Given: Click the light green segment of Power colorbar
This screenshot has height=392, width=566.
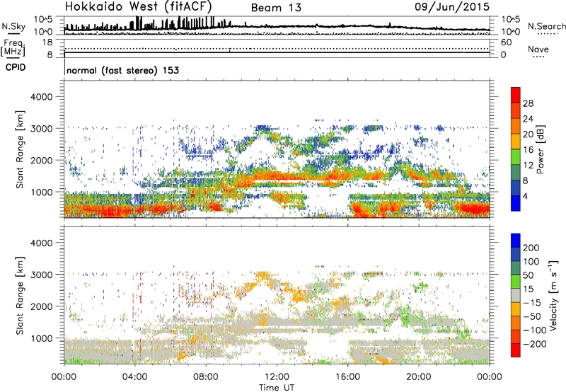Looking at the screenshot, I should [516, 156].
